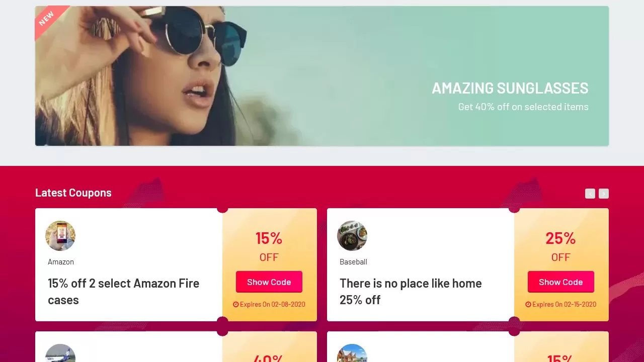Open the Baseball store round logo
Viewport: 644px width, 362px height.
pos(352,236)
